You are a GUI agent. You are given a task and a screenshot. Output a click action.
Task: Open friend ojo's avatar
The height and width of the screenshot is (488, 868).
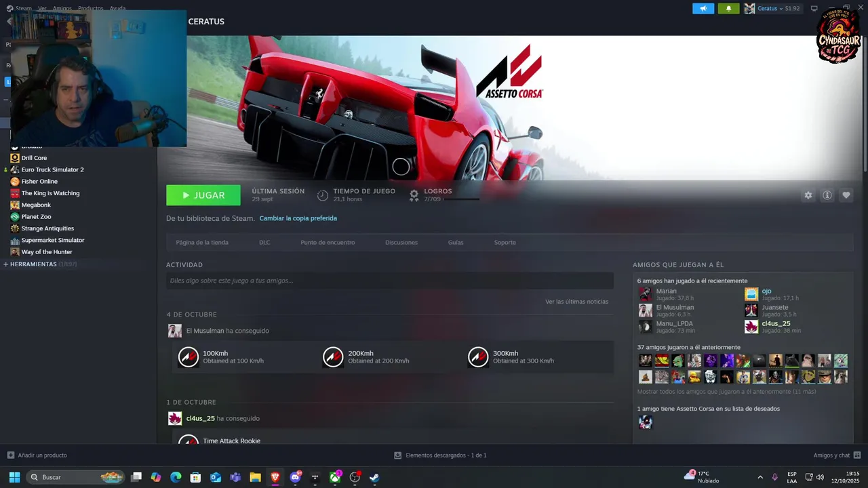751,294
